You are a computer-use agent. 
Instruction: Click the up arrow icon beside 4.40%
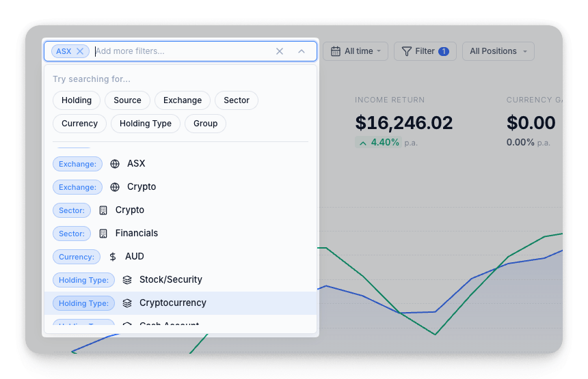point(363,143)
